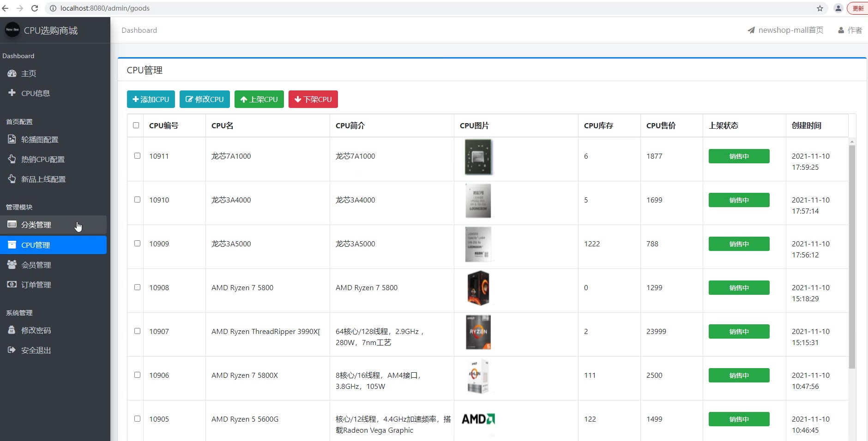
Task: Click the 添加CPU button
Action: [x=151, y=99]
